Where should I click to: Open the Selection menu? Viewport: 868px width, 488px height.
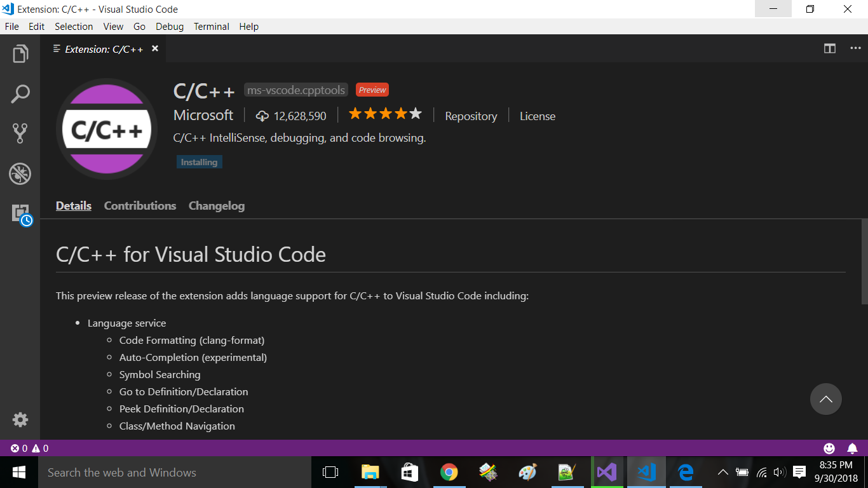[74, 27]
